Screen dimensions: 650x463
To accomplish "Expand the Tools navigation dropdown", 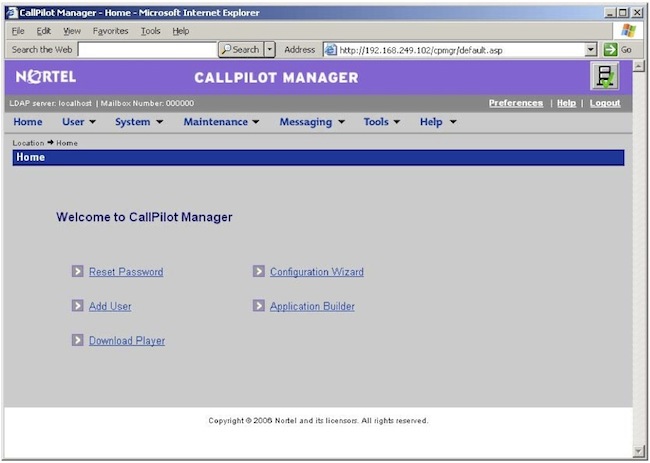I will tap(382, 122).
